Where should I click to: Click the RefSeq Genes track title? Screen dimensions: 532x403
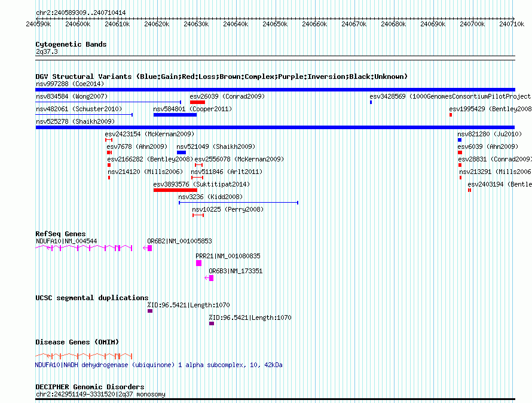(60, 234)
